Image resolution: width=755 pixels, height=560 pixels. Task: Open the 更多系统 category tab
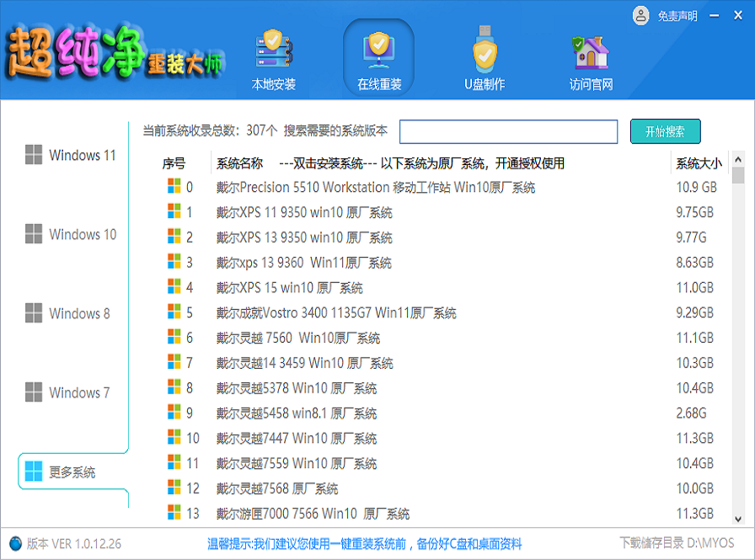(x=70, y=472)
